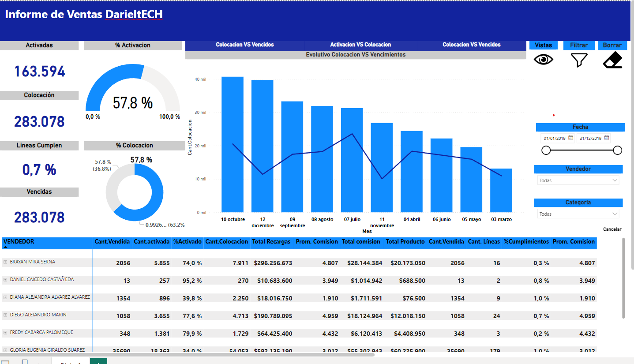The height and width of the screenshot is (364, 634).
Task: Click the Cancelar link
Action: (x=612, y=229)
